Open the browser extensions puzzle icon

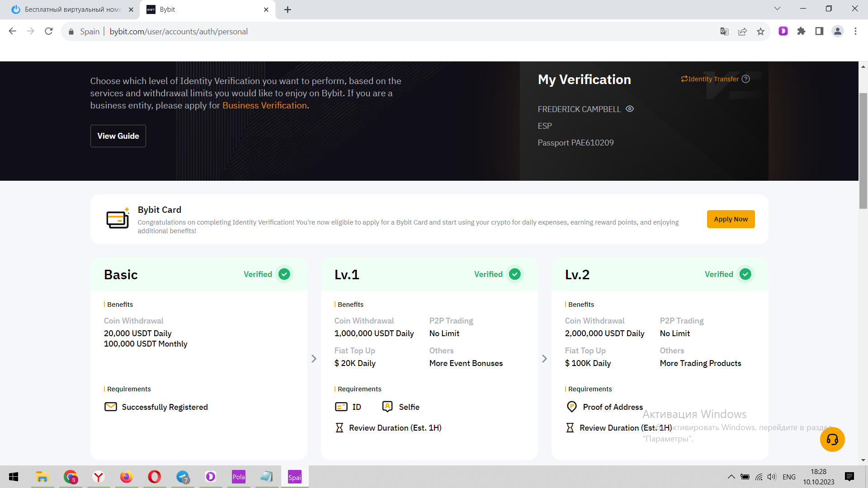[801, 31]
